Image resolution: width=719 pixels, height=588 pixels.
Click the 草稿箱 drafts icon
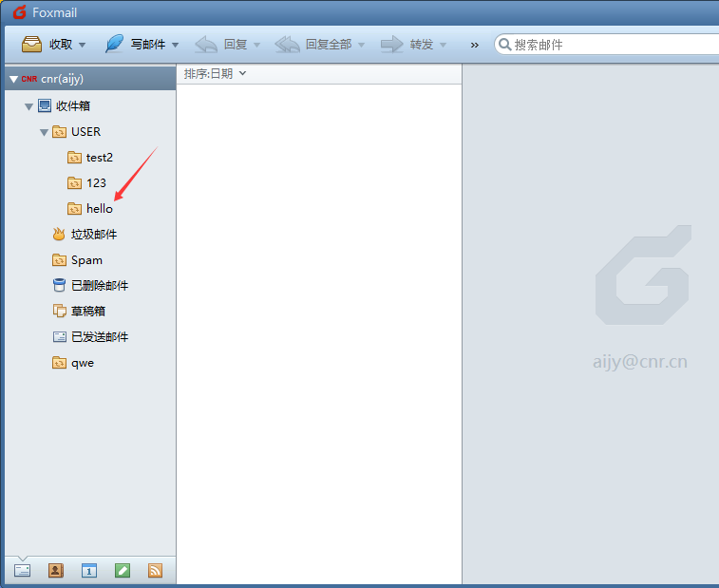tap(60, 311)
